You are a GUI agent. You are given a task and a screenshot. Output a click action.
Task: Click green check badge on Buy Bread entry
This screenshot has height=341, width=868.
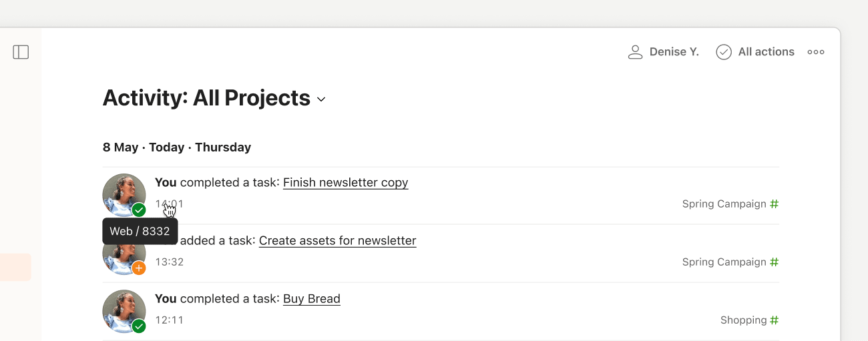pyautogui.click(x=139, y=326)
